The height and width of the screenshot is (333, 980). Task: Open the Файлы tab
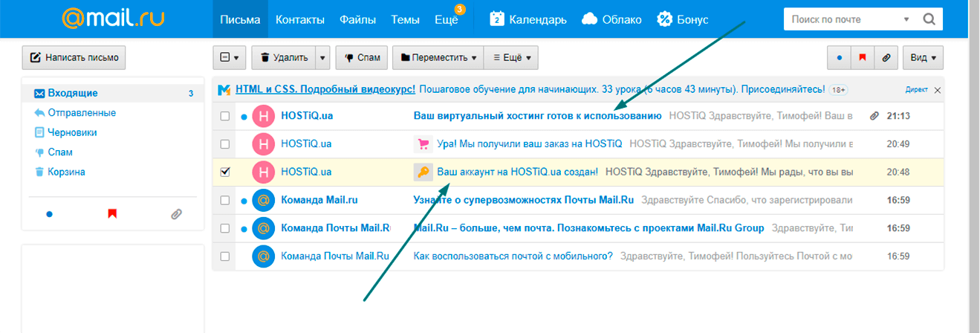[x=357, y=19]
